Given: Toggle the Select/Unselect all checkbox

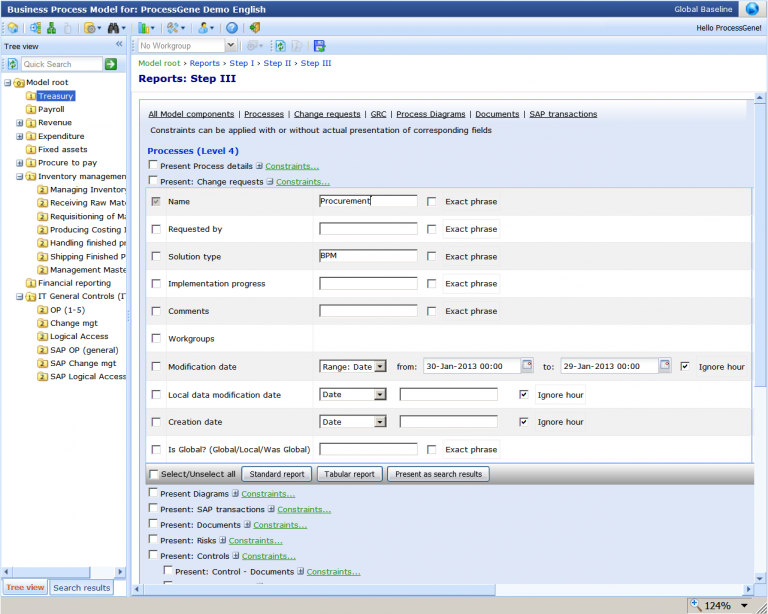Looking at the screenshot, I should pyautogui.click(x=154, y=475).
